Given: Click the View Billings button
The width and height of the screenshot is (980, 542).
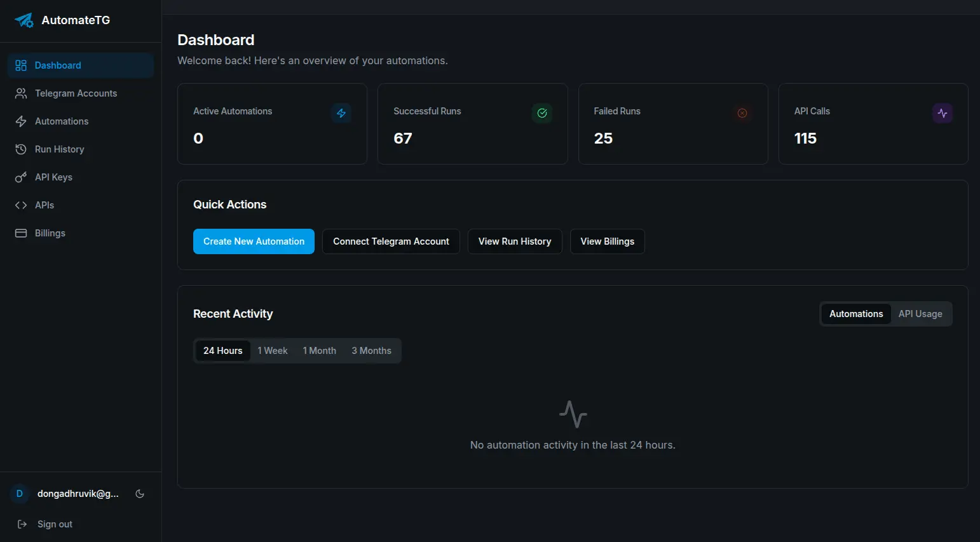Looking at the screenshot, I should pyautogui.click(x=608, y=241).
